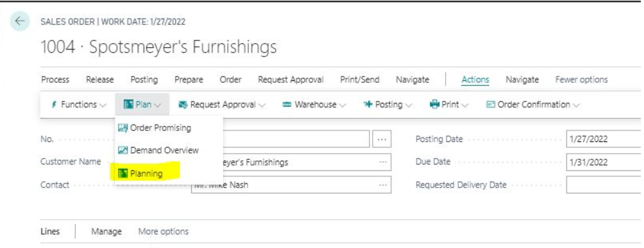Expand the Order Confirmation dropdown chevron

coord(576,105)
